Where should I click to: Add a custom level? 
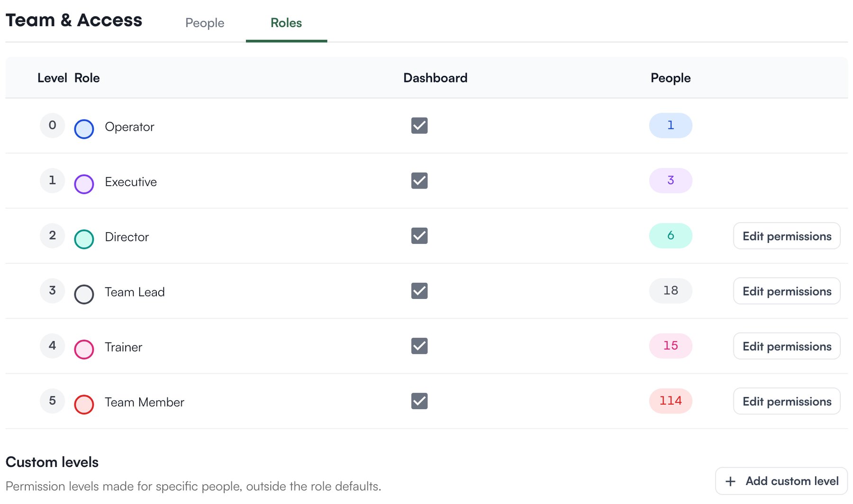(x=781, y=481)
